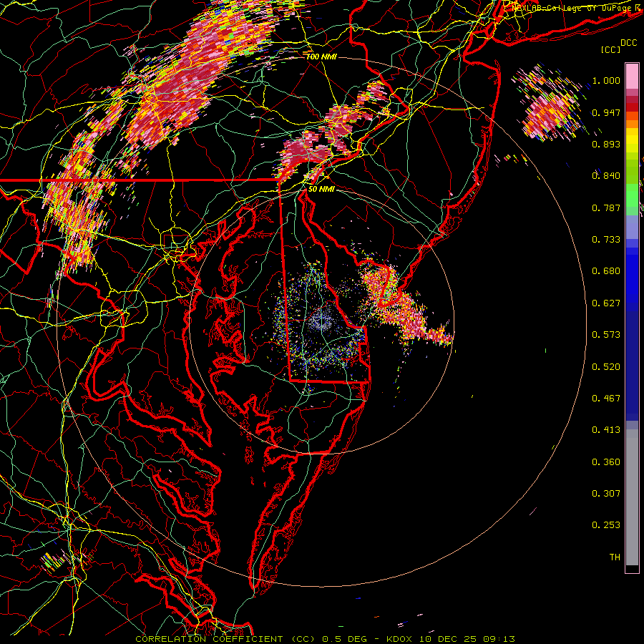
Task: Click the 1.000 value on the color scale
Action: [x=606, y=80]
